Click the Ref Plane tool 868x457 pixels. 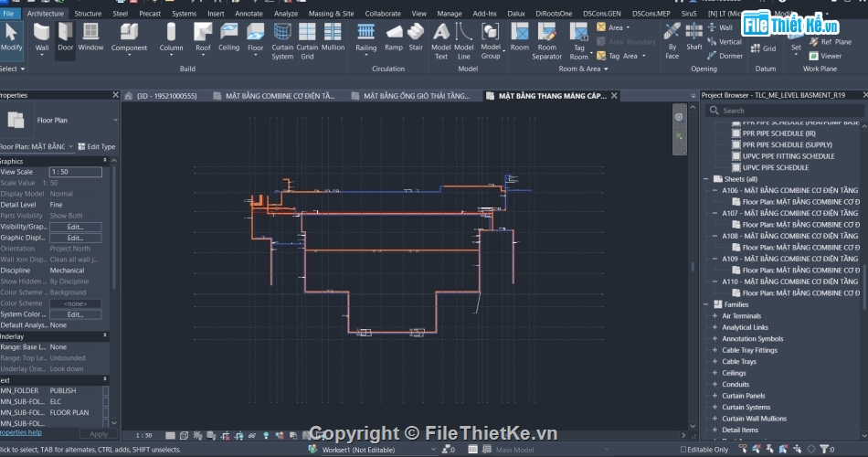click(x=831, y=41)
